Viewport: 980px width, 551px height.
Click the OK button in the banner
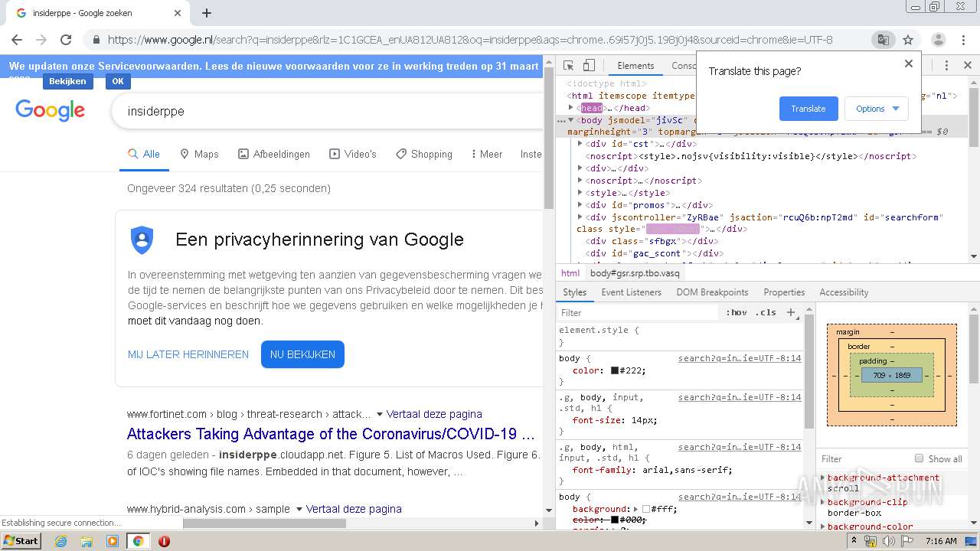click(x=118, y=81)
